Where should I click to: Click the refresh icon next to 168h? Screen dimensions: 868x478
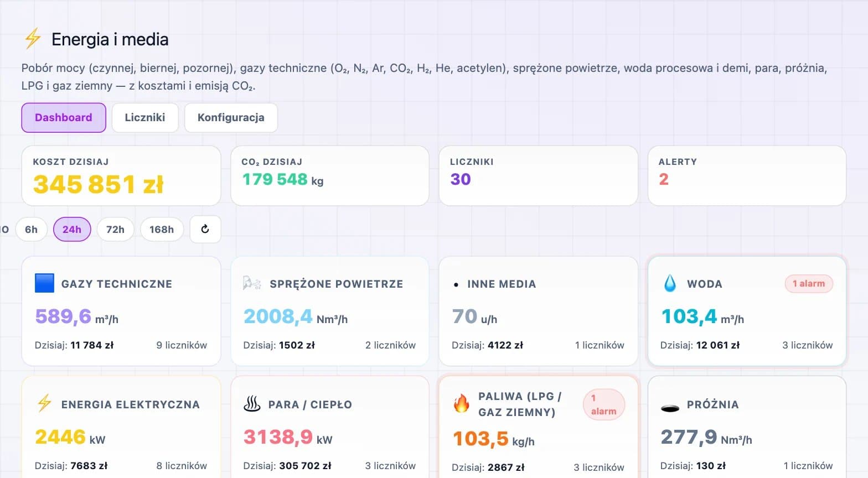pyautogui.click(x=205, y=229)
